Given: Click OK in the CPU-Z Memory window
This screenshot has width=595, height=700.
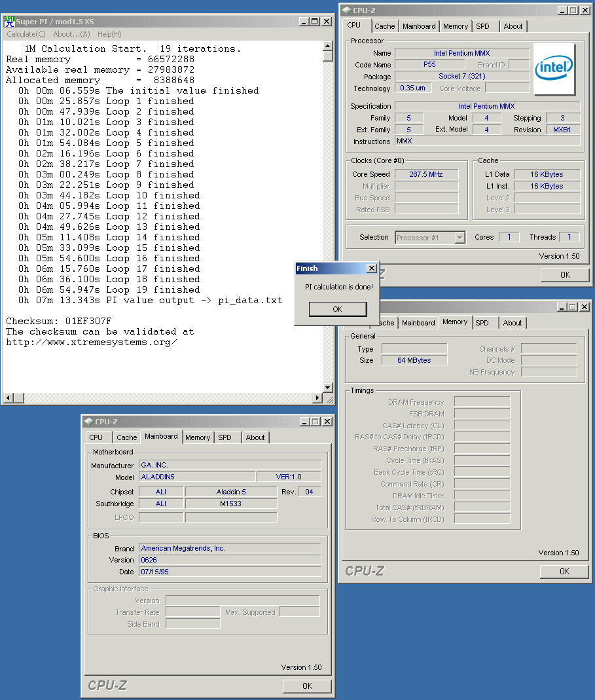Looking at the screenshot, I should 564,572.
